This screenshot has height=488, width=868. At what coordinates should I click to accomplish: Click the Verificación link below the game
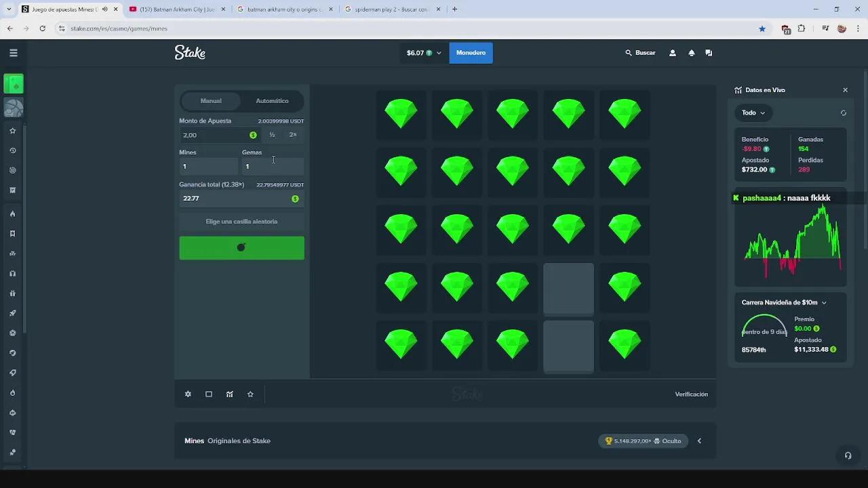tap(691, 394)
